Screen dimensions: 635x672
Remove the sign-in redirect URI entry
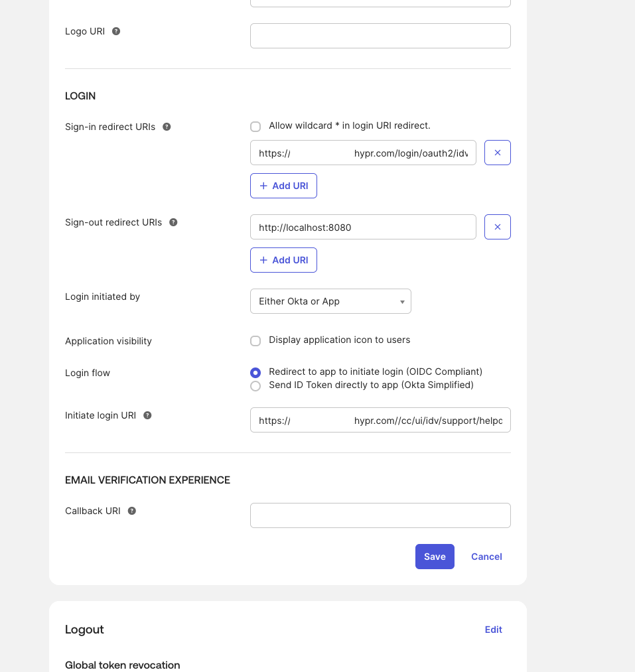(497, 153)
